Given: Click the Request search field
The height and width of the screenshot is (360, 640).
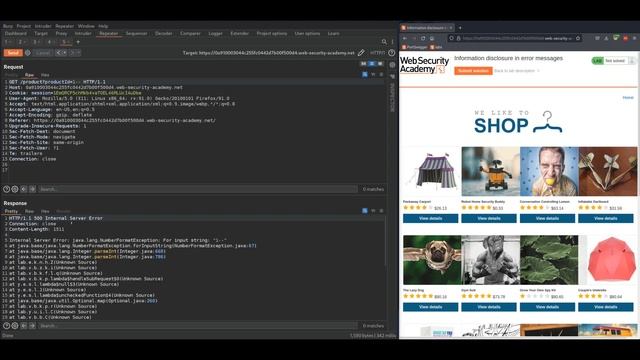Looking at the screenshot, I should click(198, 189).
